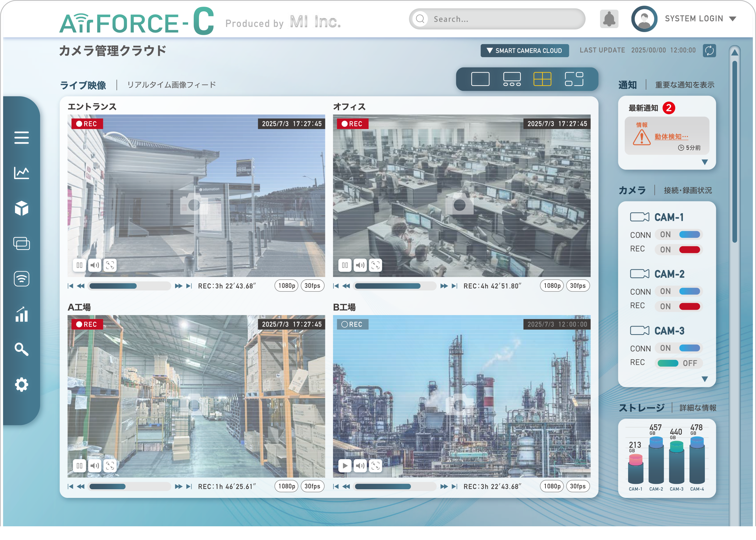Click the refresh last update icon
Viewport: 756px width, 540px height.
709,51
